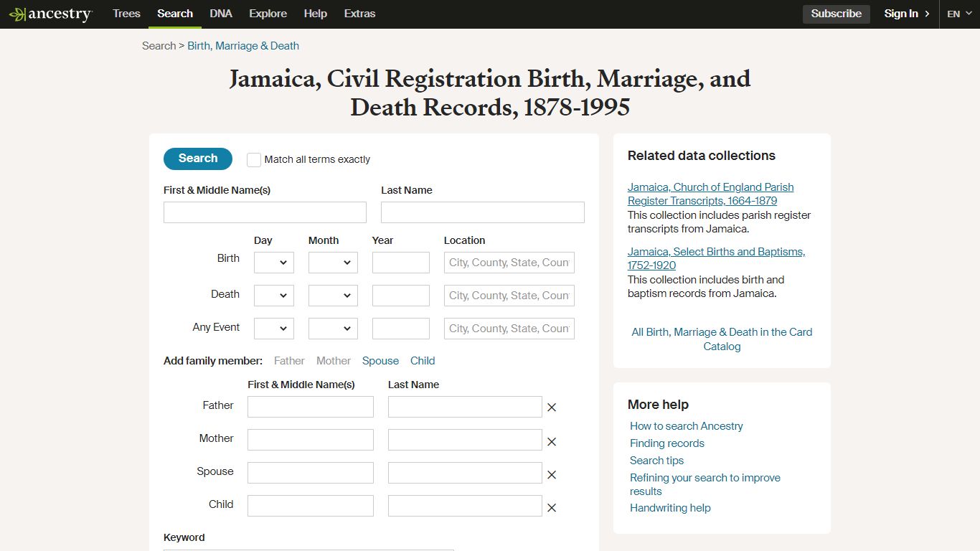Screen dimensions: 980x551
Task: Add Child family member
Action: tap(423, 361)
